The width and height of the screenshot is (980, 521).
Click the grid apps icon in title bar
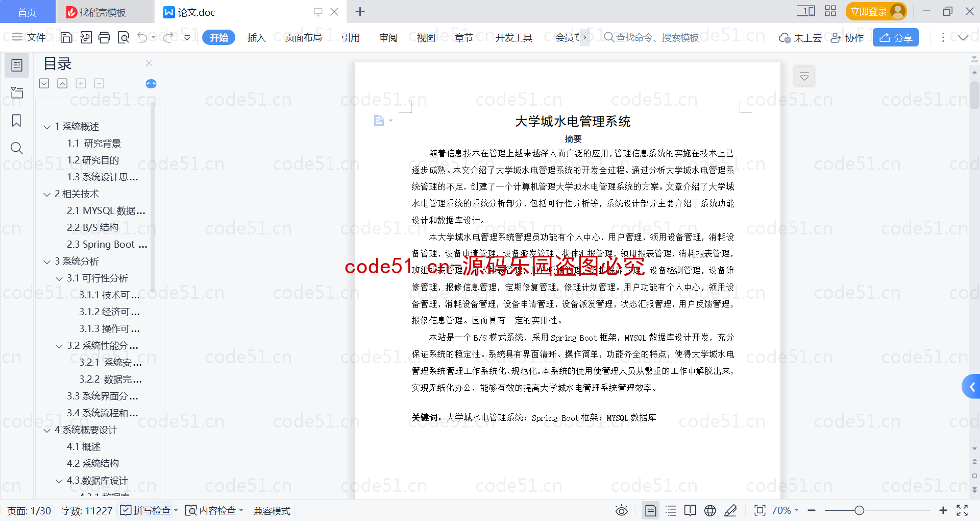pyautogui.click(x=830, y=11)
